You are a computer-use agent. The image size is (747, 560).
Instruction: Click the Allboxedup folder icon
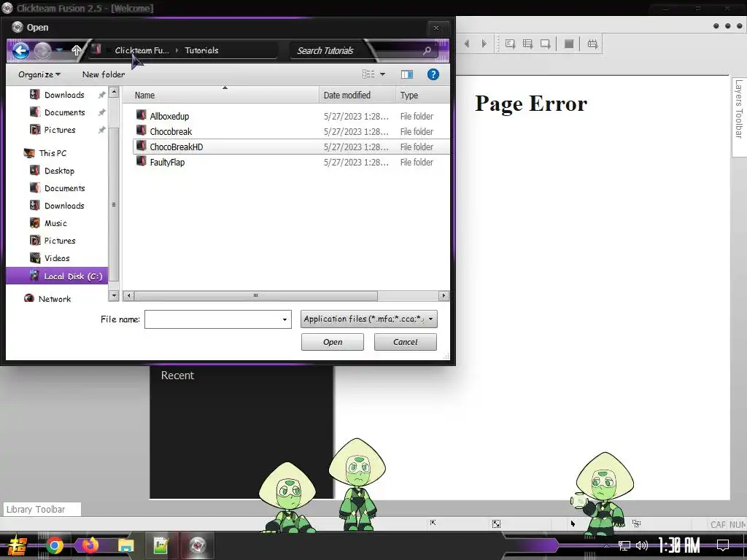pyautogui.click(x=141, y=115)
